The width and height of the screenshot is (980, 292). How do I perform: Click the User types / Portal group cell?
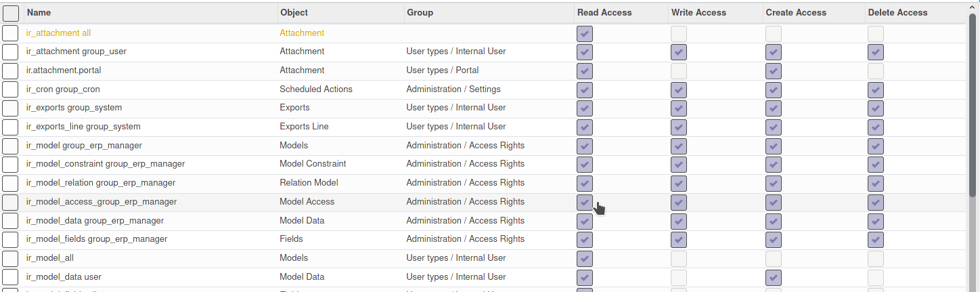point(442,70)
